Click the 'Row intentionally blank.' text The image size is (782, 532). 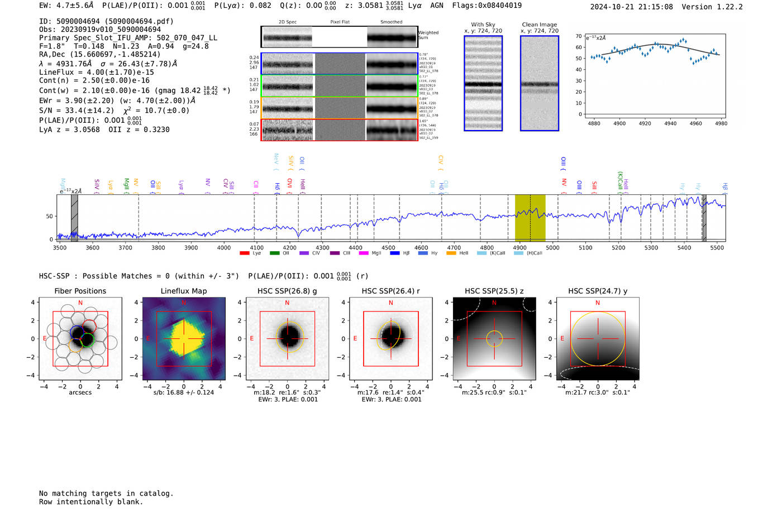click(x=91, y=502)
